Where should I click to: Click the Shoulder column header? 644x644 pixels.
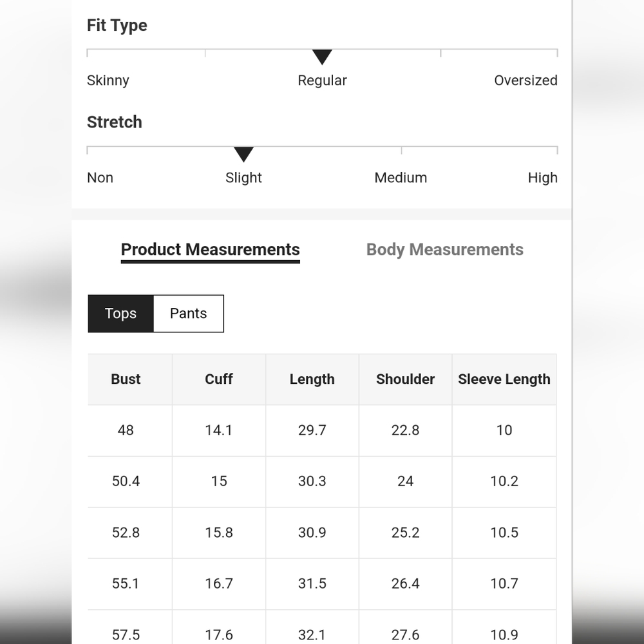pyautogui.click(x=405, y=379)
